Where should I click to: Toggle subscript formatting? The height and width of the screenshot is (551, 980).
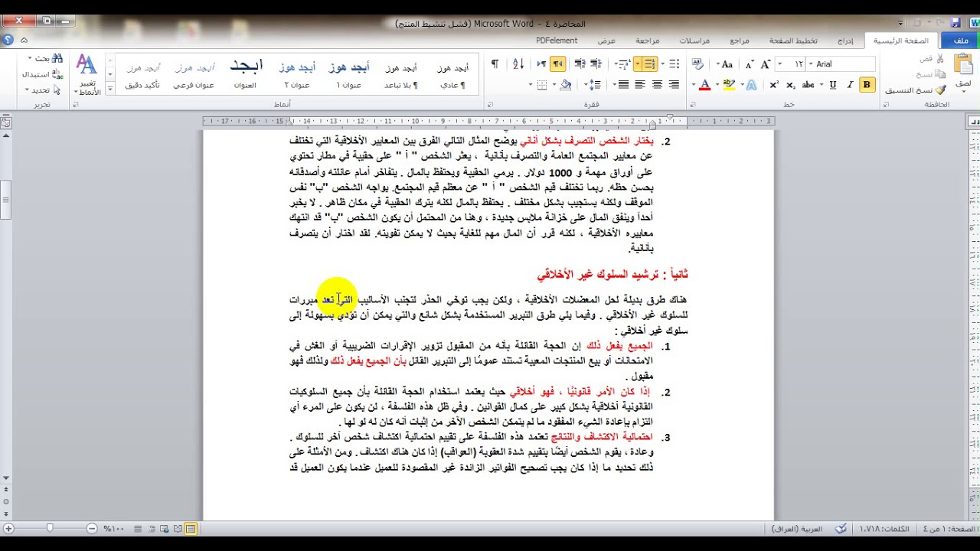click(791, 85)
